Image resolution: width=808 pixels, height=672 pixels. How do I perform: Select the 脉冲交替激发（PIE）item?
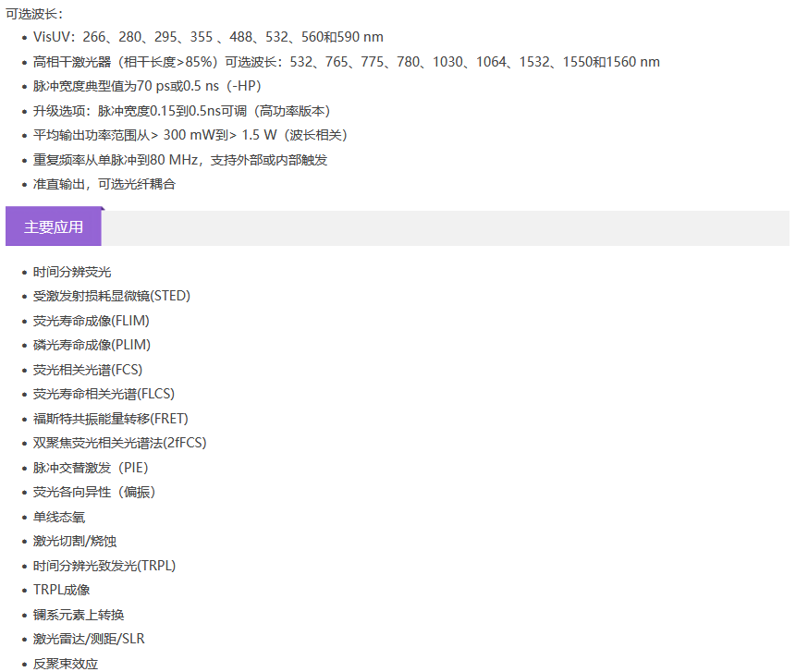[91, 468]
